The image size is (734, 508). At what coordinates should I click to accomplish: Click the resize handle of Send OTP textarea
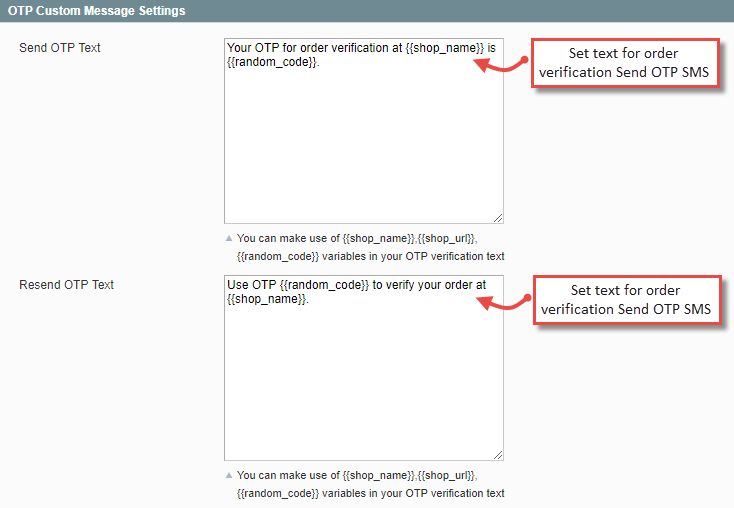click(x=498, y=218)
